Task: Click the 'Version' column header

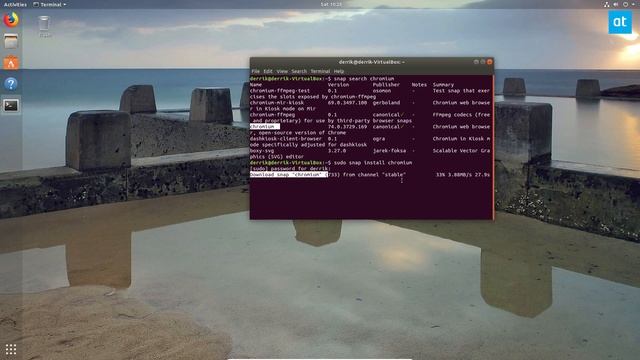Action: [x=338, y=84]
